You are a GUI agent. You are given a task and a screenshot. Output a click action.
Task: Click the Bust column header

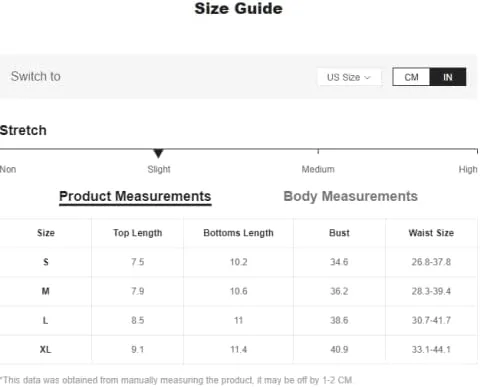click(x=339, y=233)
